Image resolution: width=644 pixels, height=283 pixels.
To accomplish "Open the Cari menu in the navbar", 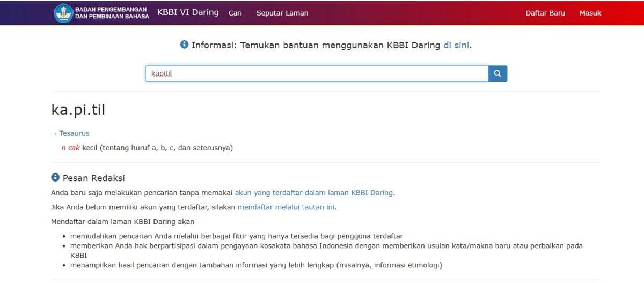I will point(235,13).
